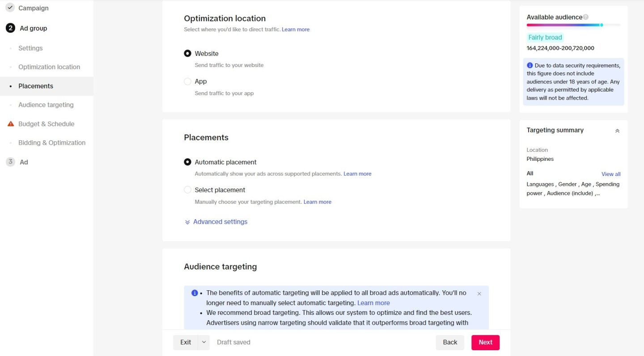Click the Campaign step checkmark icon
Viewport: 644px width, 356px height.
(x=10, y=8)
